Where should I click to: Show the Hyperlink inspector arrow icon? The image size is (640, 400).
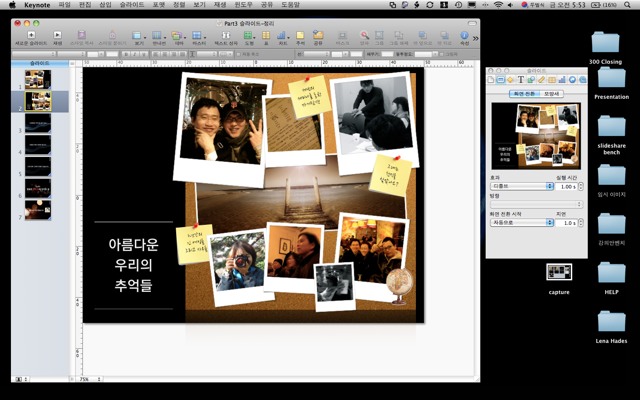pos(572,80)
